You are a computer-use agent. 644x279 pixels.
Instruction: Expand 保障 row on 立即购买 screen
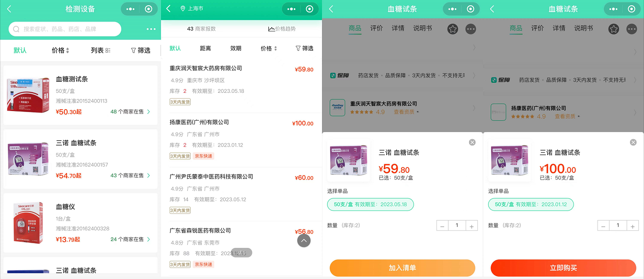563,79
